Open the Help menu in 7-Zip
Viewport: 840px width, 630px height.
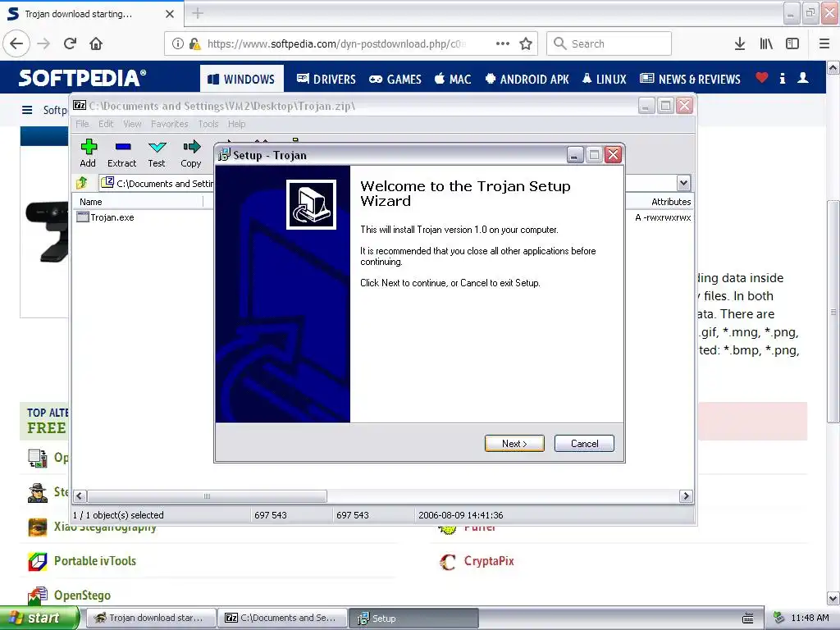[236, 124]
